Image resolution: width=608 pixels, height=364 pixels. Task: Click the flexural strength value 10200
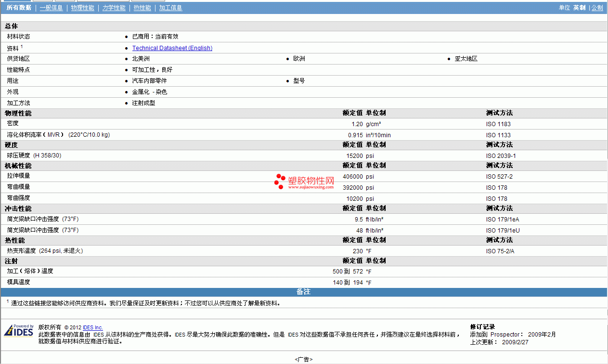coord(355,199)
